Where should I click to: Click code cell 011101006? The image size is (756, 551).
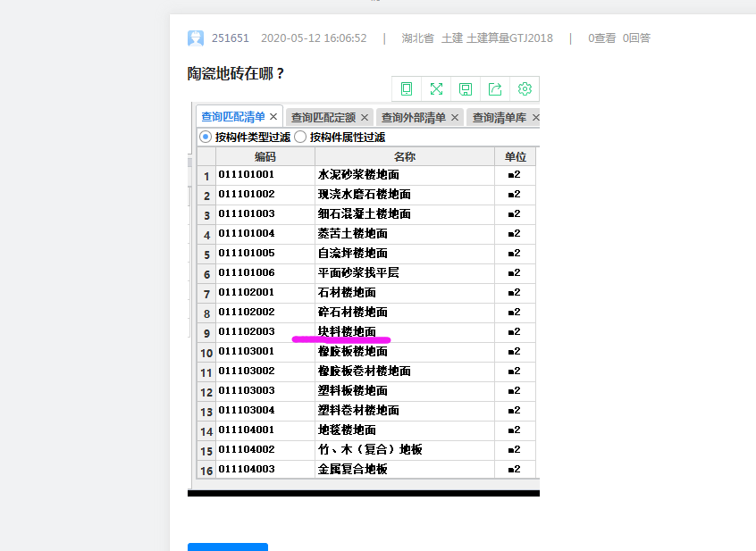click(x=265, y=274)
